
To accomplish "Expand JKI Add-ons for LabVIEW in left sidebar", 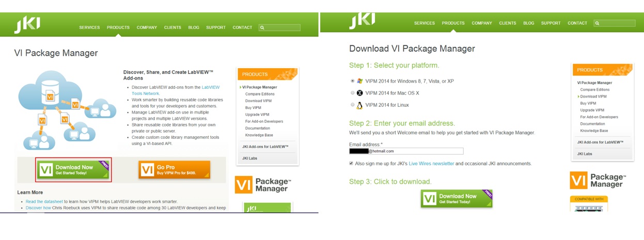I will (x=266, y=147).
